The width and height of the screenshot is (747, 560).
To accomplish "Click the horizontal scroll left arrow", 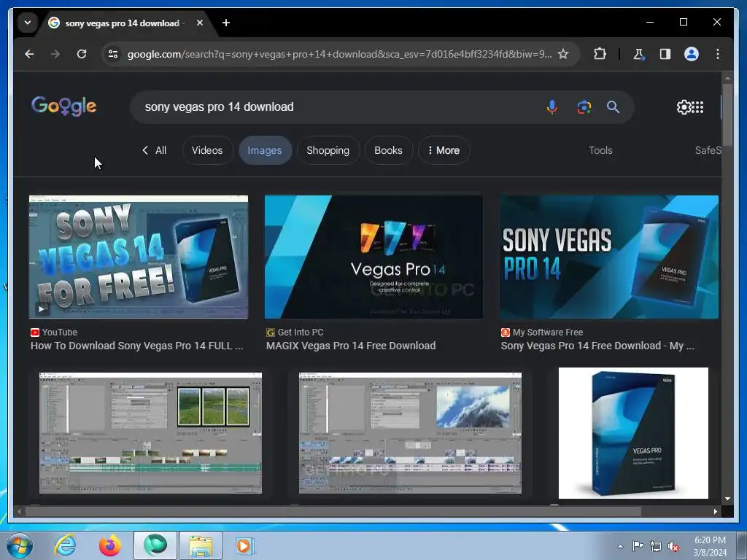I will (19, 511).
